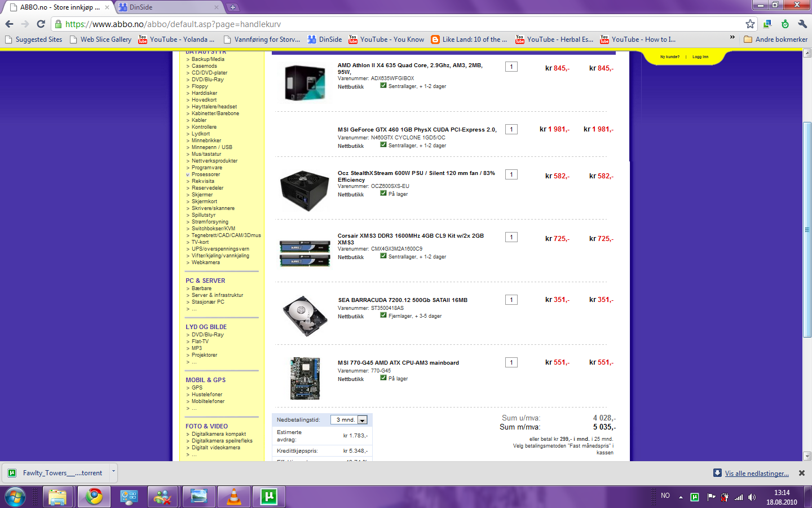Open the wrench settings menu in Chrome
812x508 pixels.
coord(802,24)
